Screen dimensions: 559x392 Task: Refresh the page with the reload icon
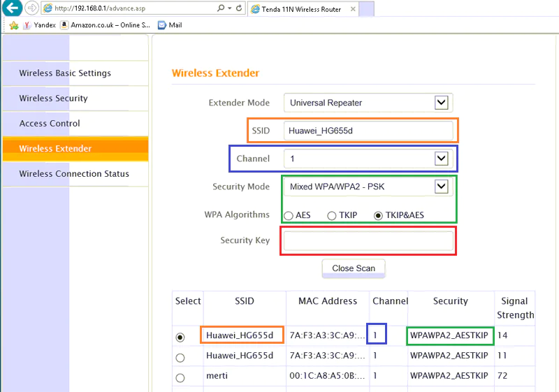click(240, 9)
